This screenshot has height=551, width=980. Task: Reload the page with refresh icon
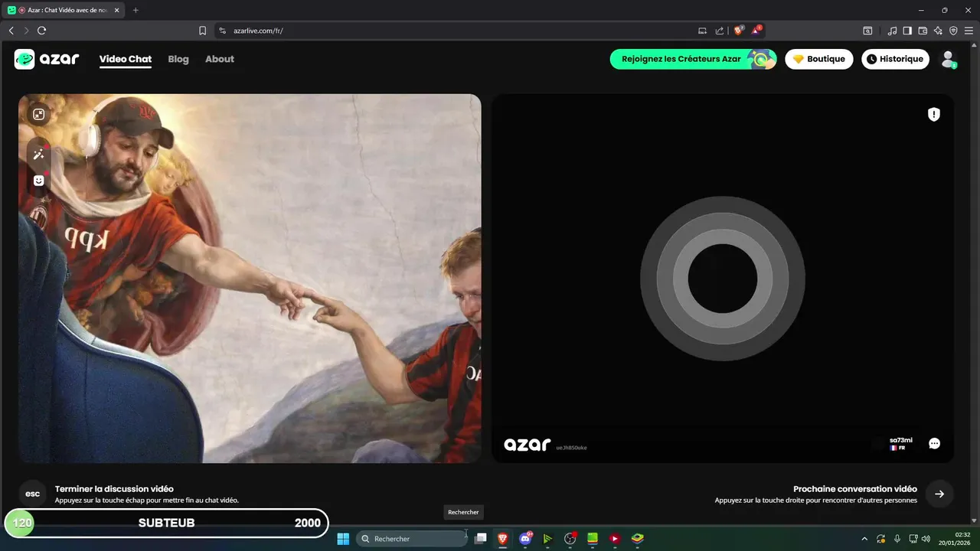tap(42, 31)
